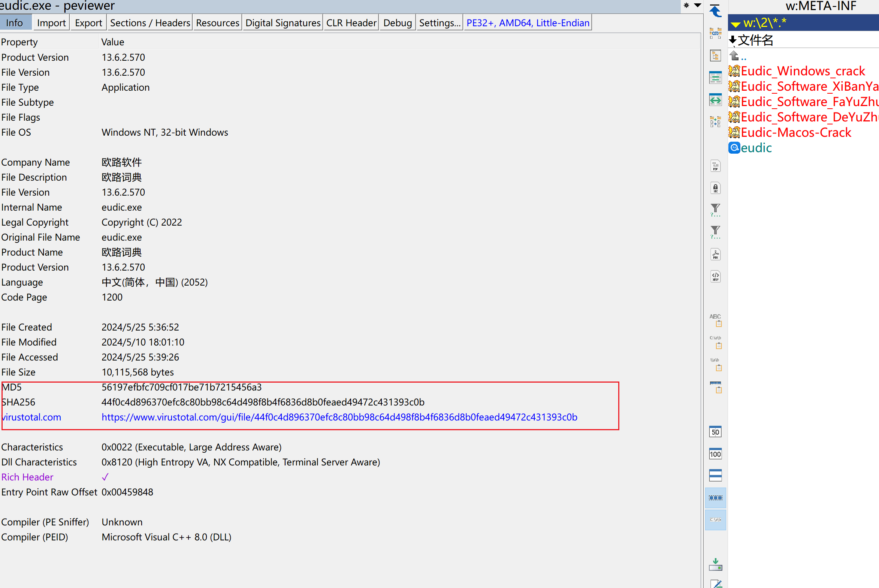Click the MD5 hash value
Screen dimensions: 879x588
tap(181, 387)
